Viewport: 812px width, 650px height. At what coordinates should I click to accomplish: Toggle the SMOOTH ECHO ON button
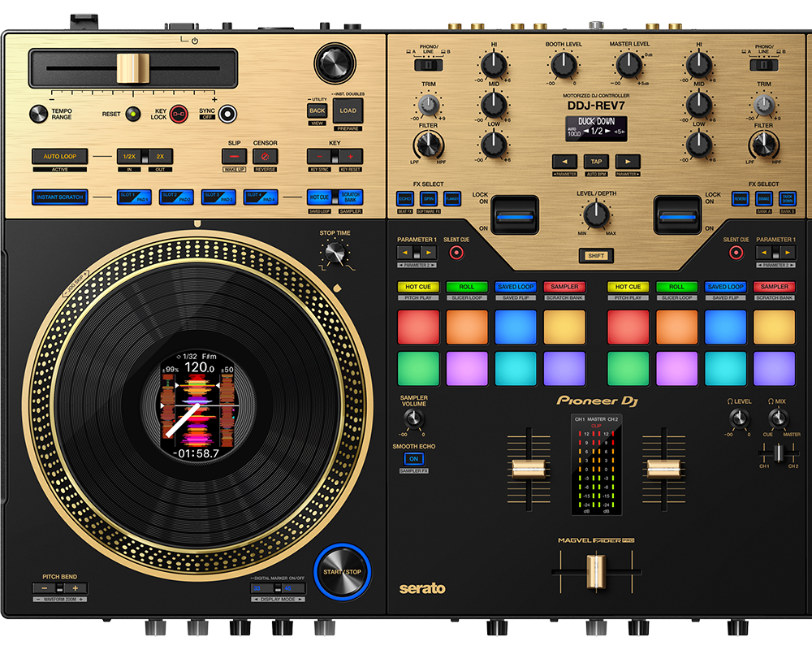(x=414, y=459)
